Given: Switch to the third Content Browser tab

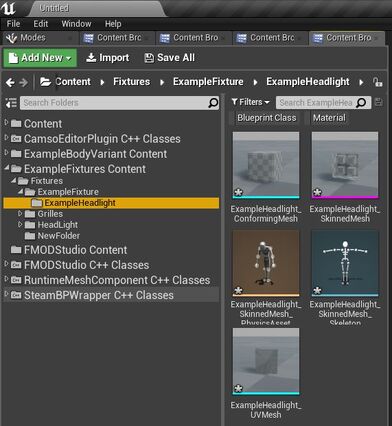Looking at the screenshot, I should 270,38.
